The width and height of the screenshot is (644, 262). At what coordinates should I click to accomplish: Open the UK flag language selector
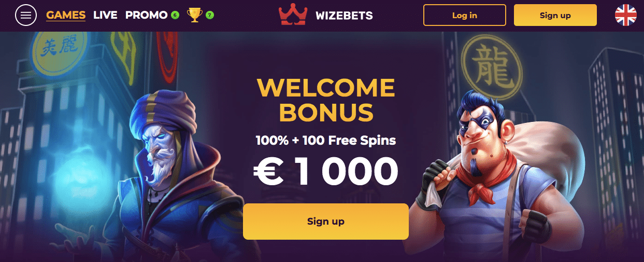tap(625, 15)
